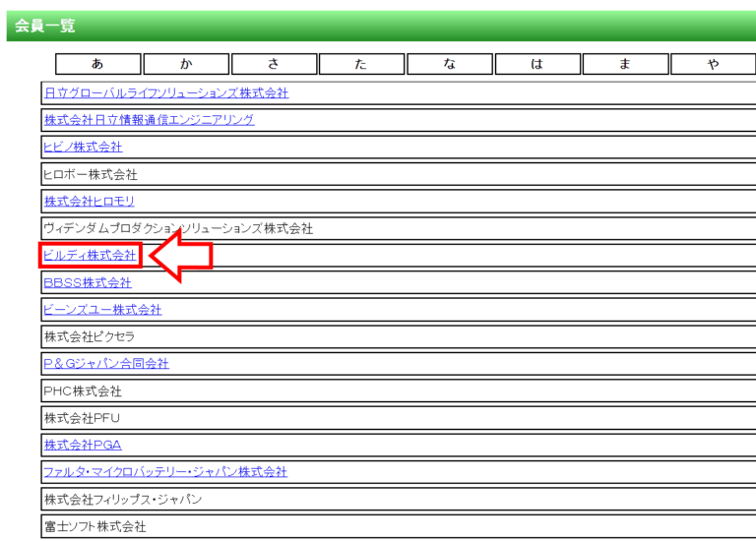Click ヴィデンダムプロダクションソリューションズ株式会社 text

click(178, 228)
